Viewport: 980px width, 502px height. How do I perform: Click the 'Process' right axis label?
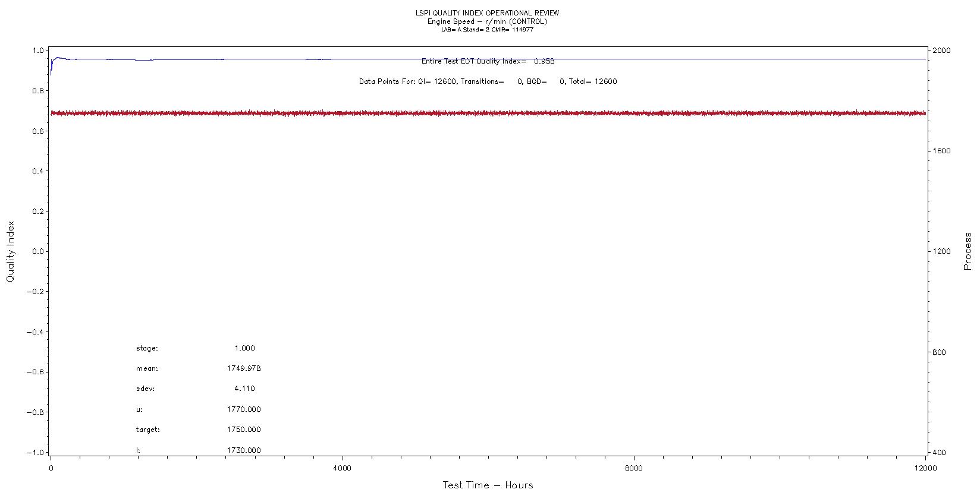[x=968, y=251]
